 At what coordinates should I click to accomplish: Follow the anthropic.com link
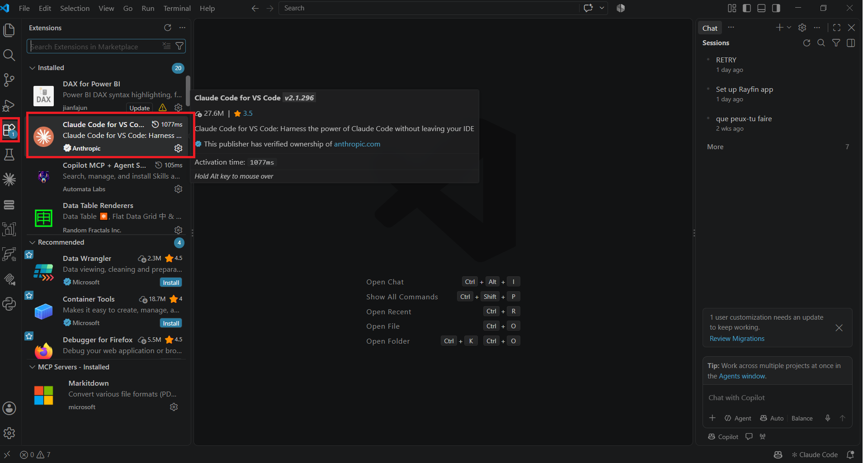(x=357, y=144)
